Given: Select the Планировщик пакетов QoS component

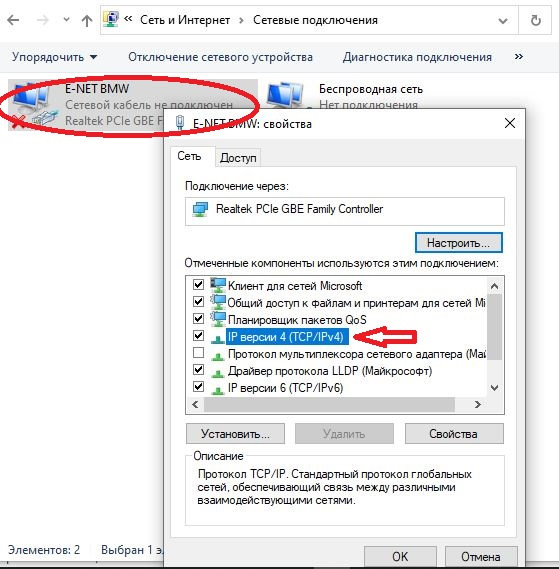Looking at the screenshot, I should 297,320.
